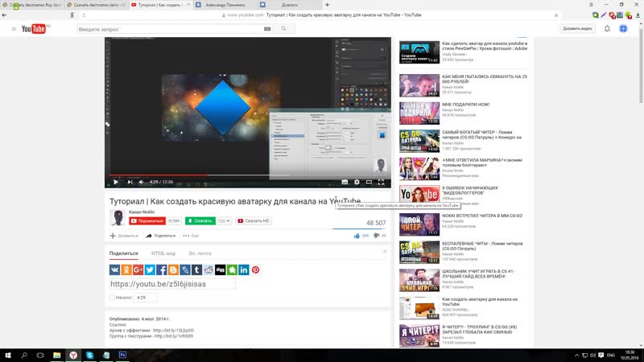
Task: Enter fullscreen via the player icon
Action: tap(381, 182)
